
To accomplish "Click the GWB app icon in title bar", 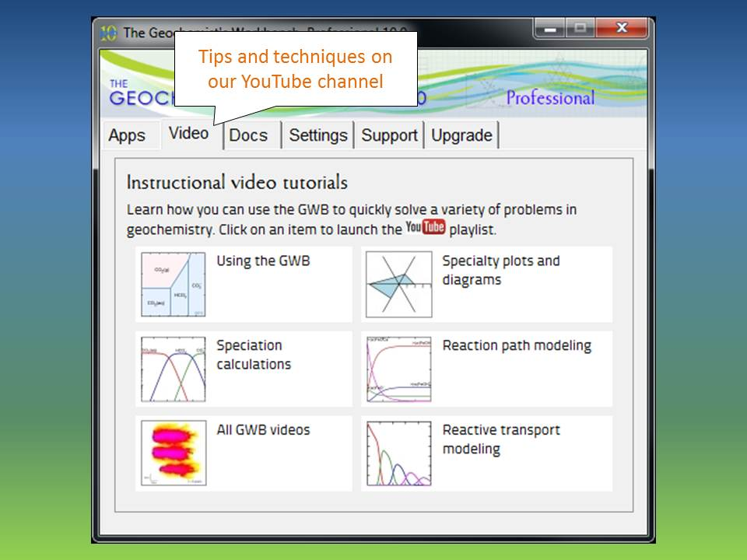I will [x=109, y=33].
